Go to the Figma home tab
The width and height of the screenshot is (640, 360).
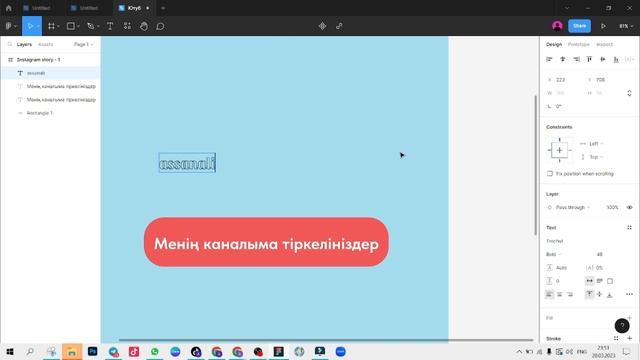tap(9, 8)
